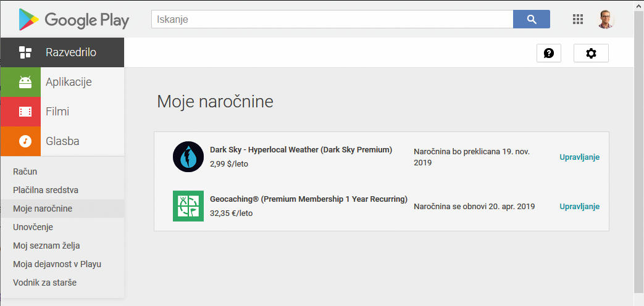Open the settings gear button

tap(591, 53)
